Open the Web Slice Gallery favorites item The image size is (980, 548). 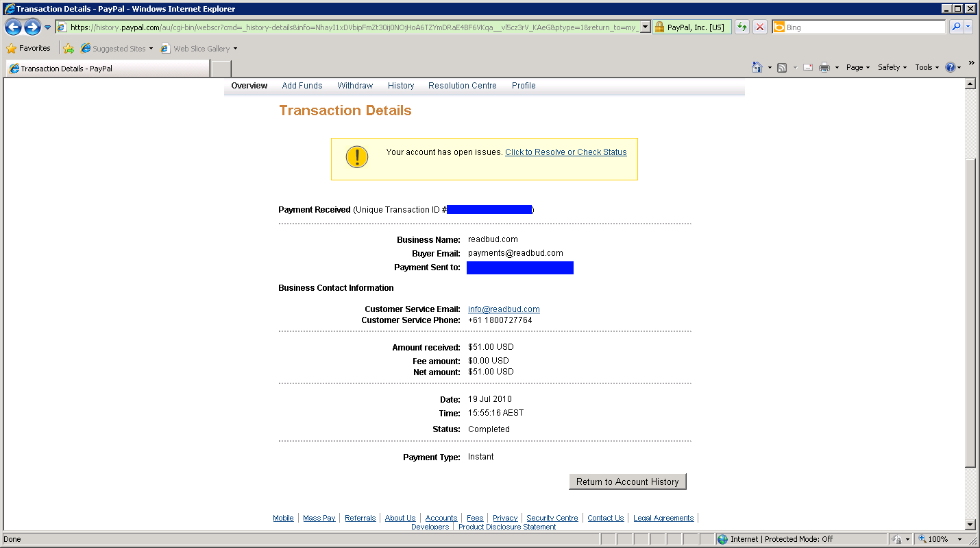[199, 49]
